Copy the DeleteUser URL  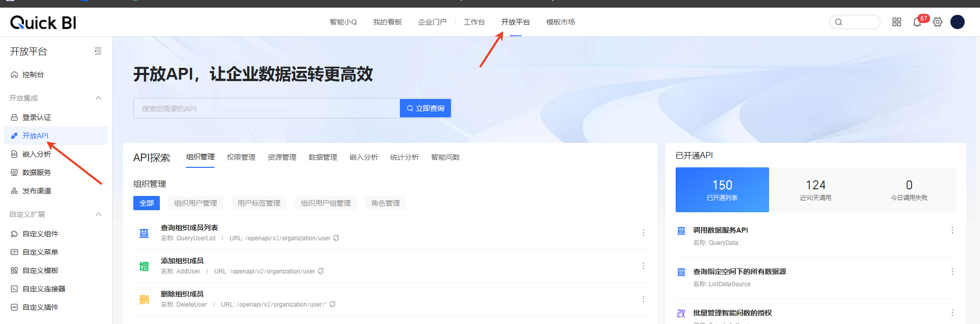pos(332,305)
